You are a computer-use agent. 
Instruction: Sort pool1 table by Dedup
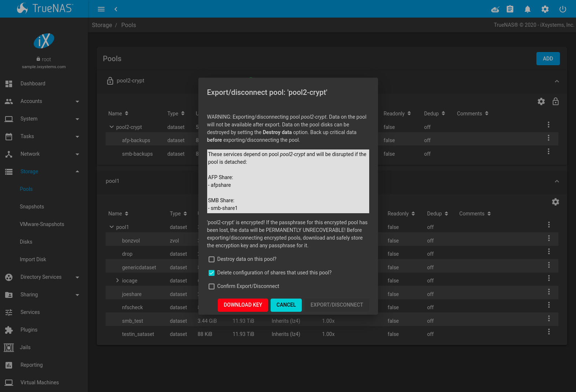(437, 214)
